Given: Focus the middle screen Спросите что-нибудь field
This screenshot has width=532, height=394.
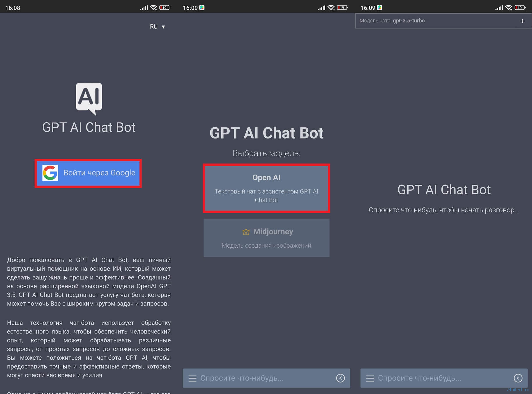Looking at the screenshot, I should 266,378.
